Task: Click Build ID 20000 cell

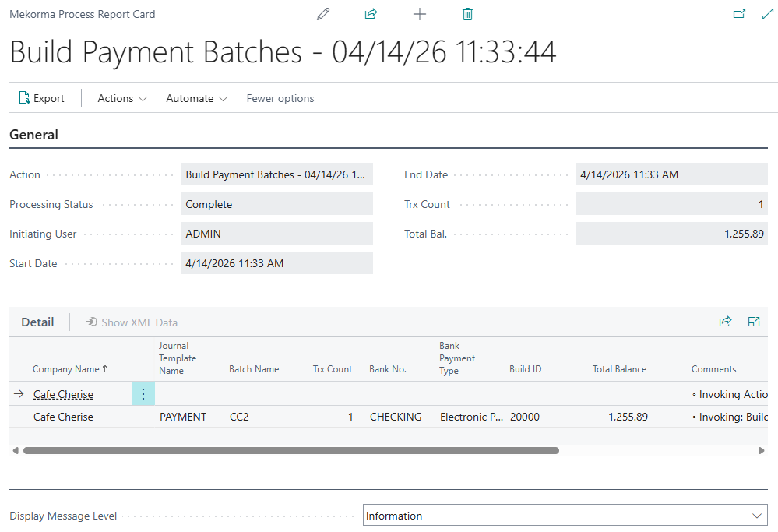Action: pyautogui.click(x=524, y=417)
